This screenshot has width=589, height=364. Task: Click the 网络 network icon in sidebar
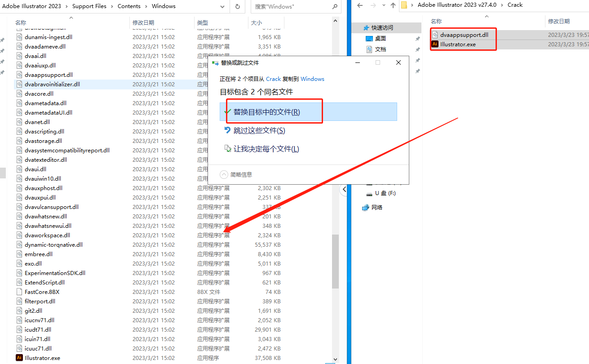[x=366, y=207]
